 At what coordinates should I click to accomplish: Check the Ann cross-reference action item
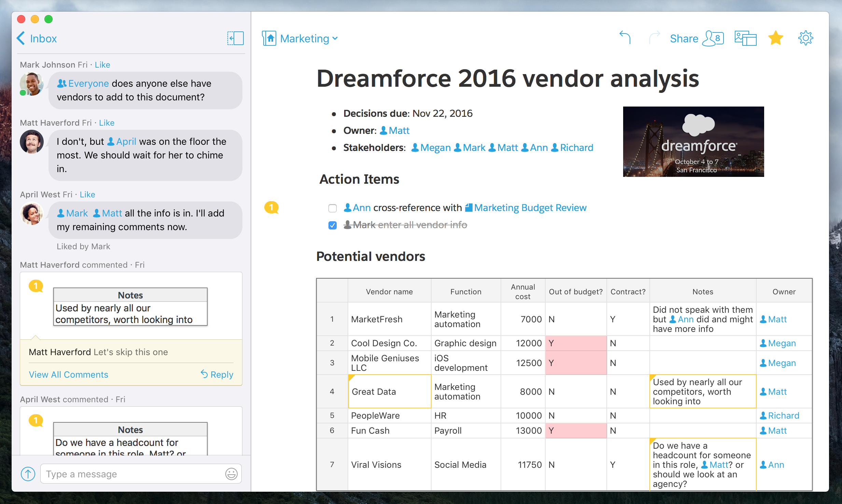[x=332, y=208]
